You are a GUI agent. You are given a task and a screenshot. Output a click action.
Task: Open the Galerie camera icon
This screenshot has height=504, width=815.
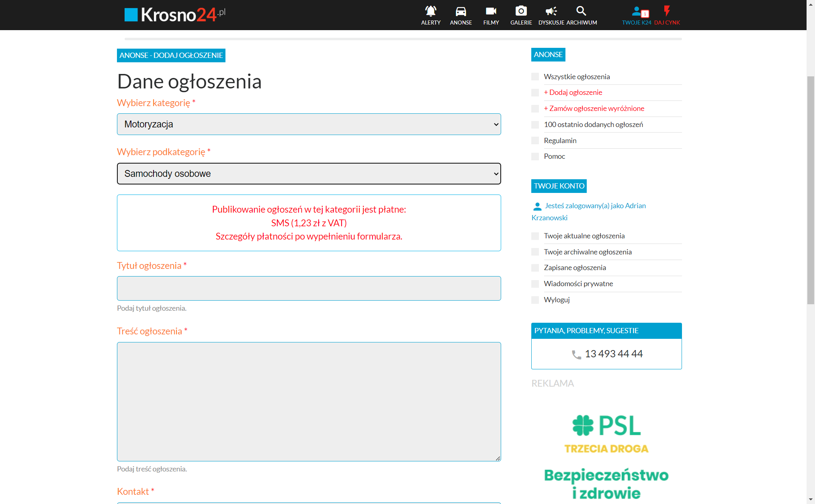(x=521, y=11)
